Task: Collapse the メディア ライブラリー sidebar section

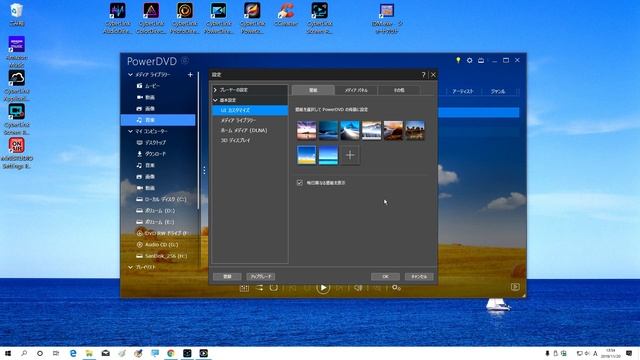Action: click(x=130, y=75)
